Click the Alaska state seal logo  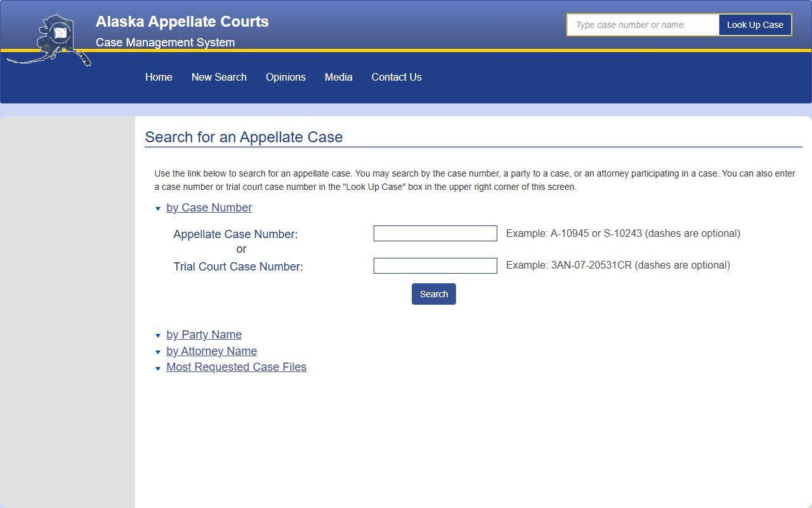coord(49,40)
